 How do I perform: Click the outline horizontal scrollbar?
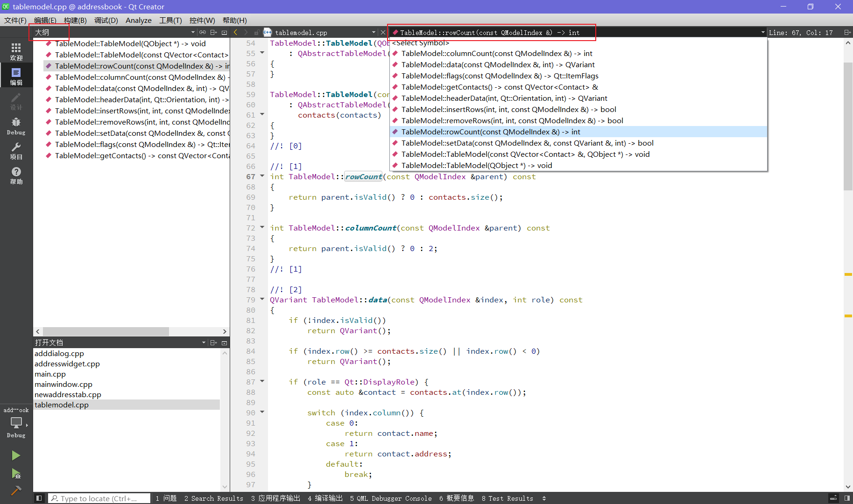tap(106, 331)
